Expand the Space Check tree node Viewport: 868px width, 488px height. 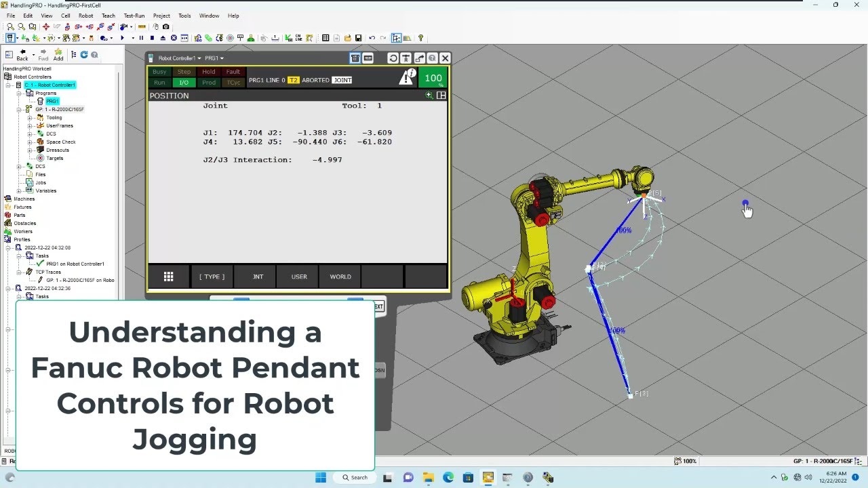pyautogui.click(x=30, y=142)
